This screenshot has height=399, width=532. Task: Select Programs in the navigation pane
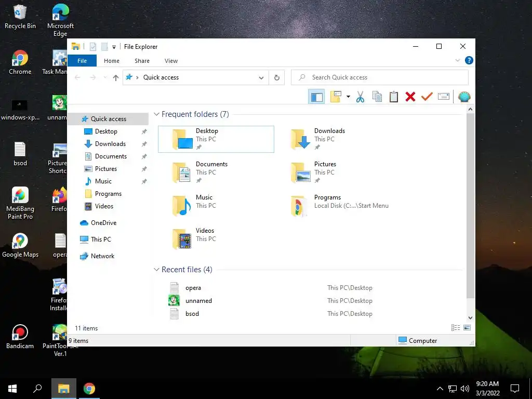(108, 194)
